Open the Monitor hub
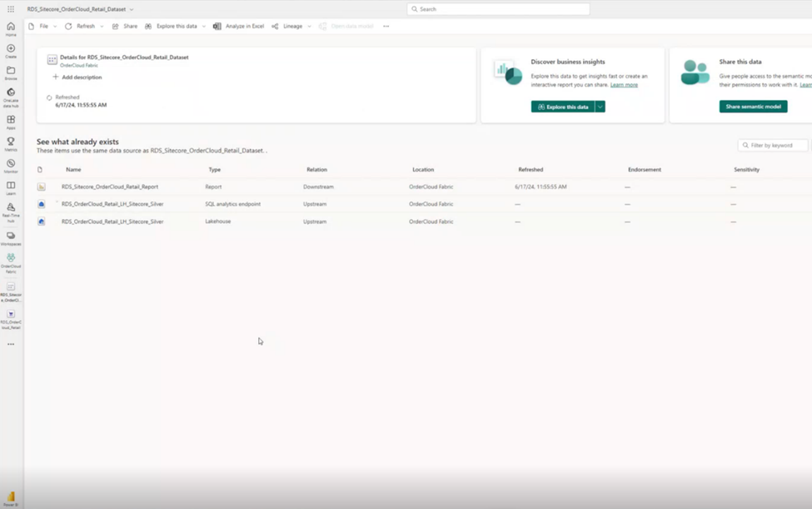Screen dimensions: 812x509 pos(11,166)
